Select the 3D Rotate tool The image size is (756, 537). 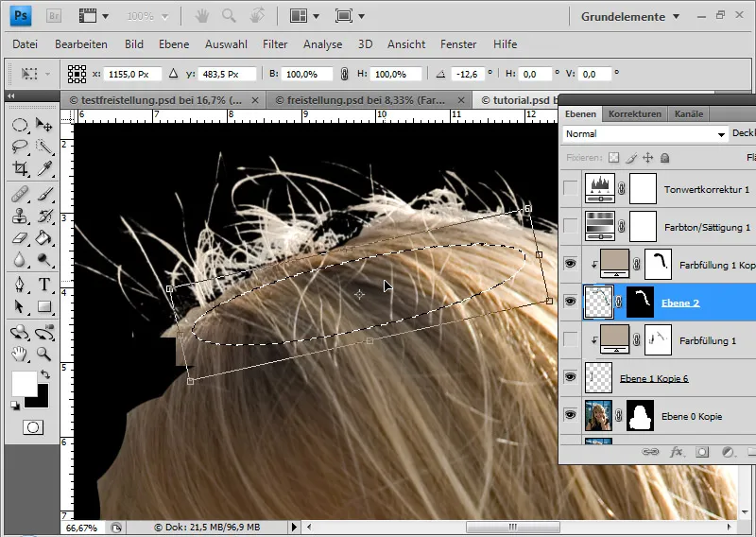coord(19,332)
